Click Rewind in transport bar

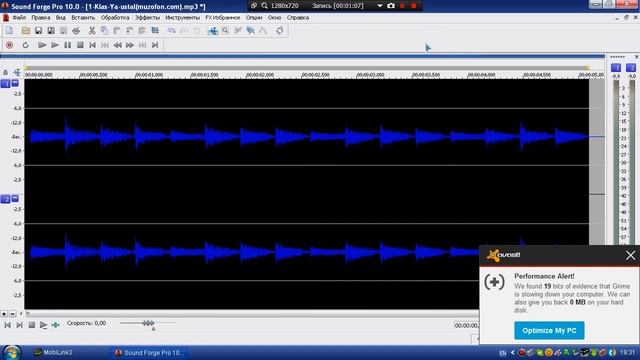click(x=118, y=45)
